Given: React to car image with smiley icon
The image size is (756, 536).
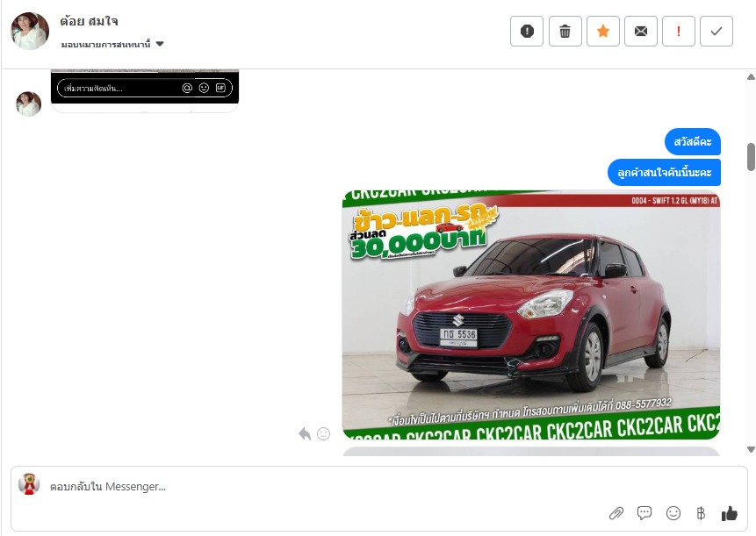Looking at the screenshot, I should [323, 433].
